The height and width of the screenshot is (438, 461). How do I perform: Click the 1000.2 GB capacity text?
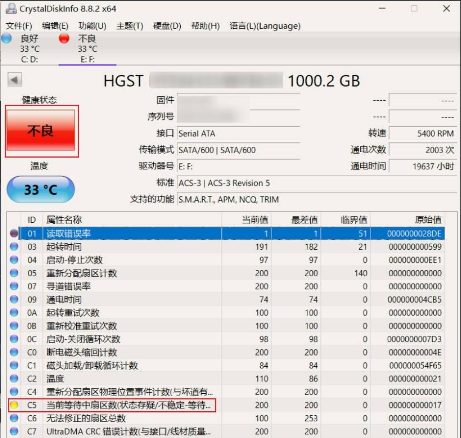coord(324,81)
